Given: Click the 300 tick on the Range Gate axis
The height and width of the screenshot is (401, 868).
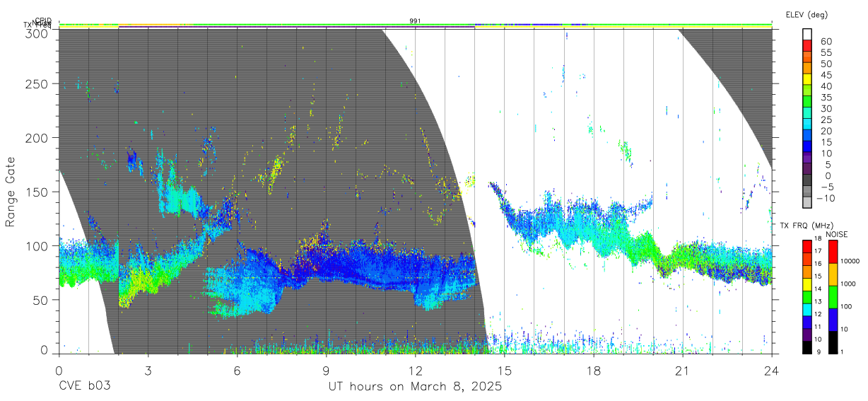Looking at the screenshot, I should click(37, 33).
